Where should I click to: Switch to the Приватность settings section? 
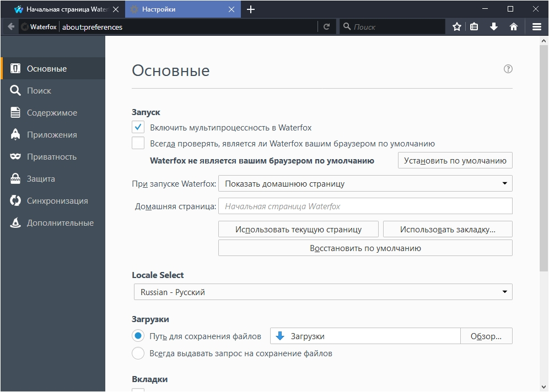[52, 157]
